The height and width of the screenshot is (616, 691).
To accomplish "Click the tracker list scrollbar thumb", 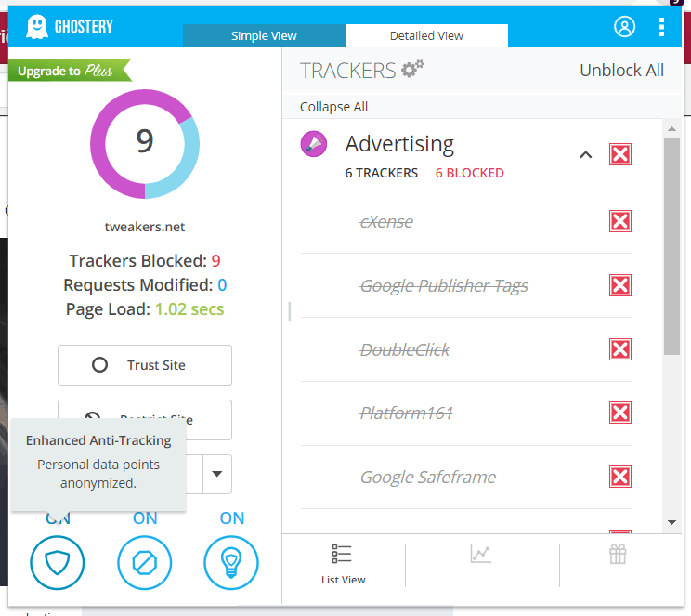I will click(x=671, y=245).
